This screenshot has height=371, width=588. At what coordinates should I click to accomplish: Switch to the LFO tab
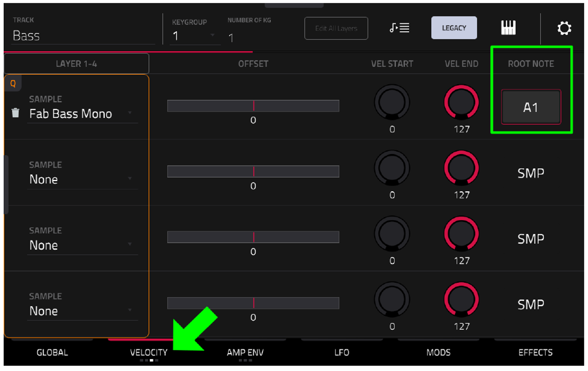click(342, 352)
